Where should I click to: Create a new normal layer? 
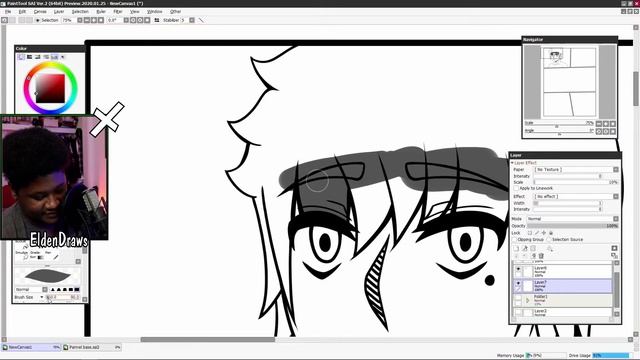coord(516,248)
